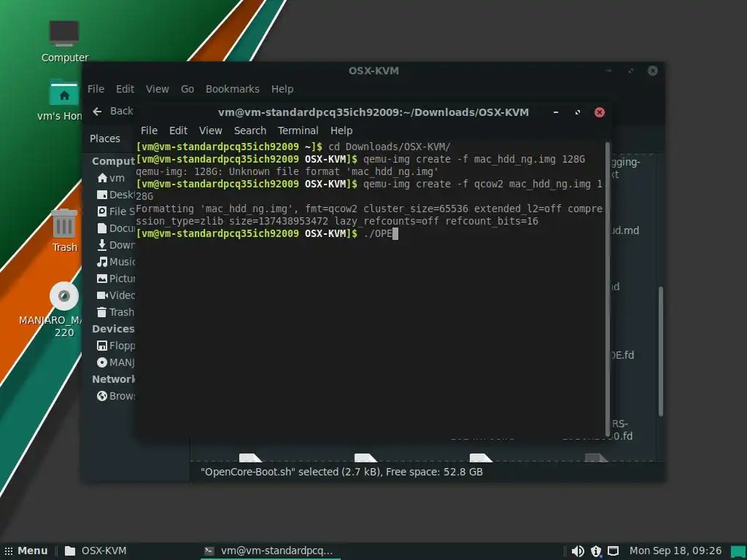Viewport: 747px width, 560px height.
Task: Click Back arrow in file manager
Action: pyautogui.click(x=112, y=111)
